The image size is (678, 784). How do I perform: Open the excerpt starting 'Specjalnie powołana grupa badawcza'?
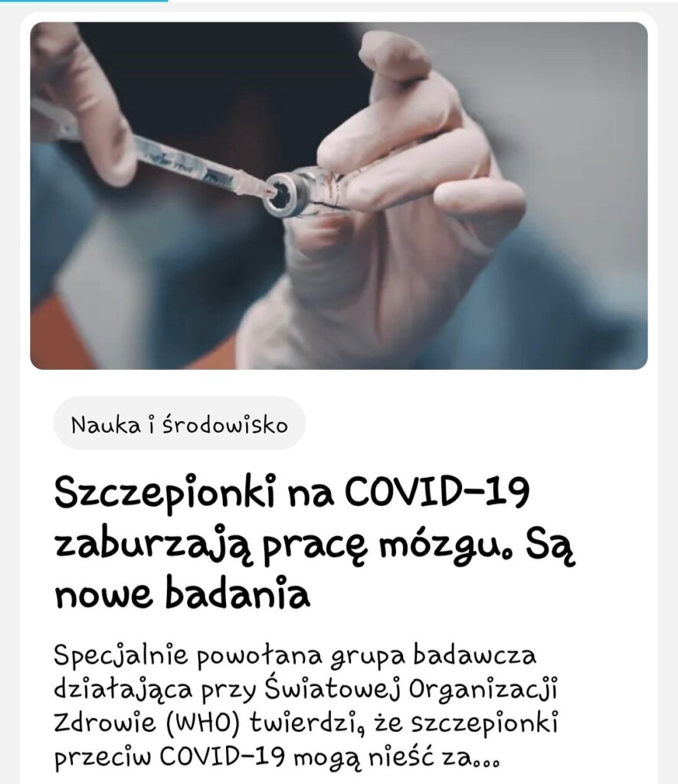coord(306,707)
